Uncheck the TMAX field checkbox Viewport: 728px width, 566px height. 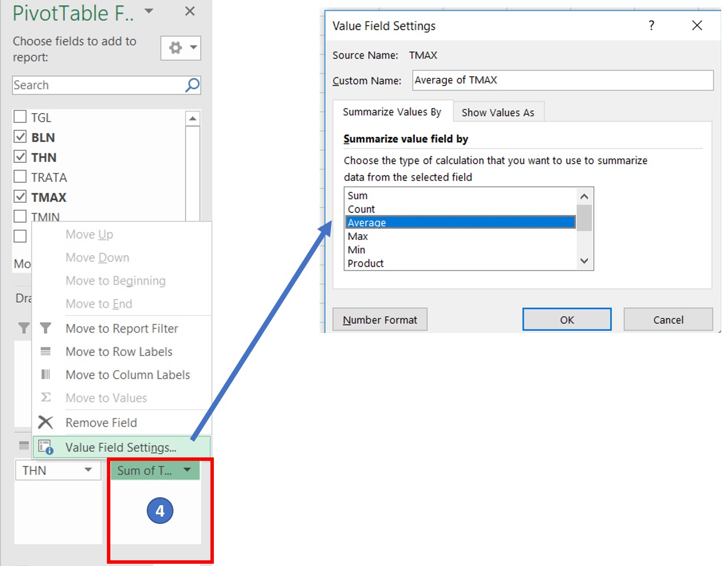tap(20, 197)
